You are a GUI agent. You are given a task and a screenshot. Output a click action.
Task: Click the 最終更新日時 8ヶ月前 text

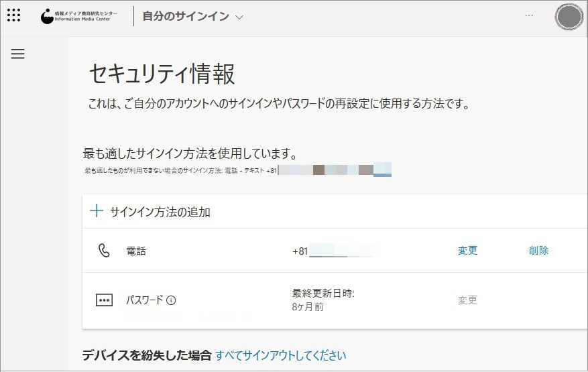(x=323, y=300)
